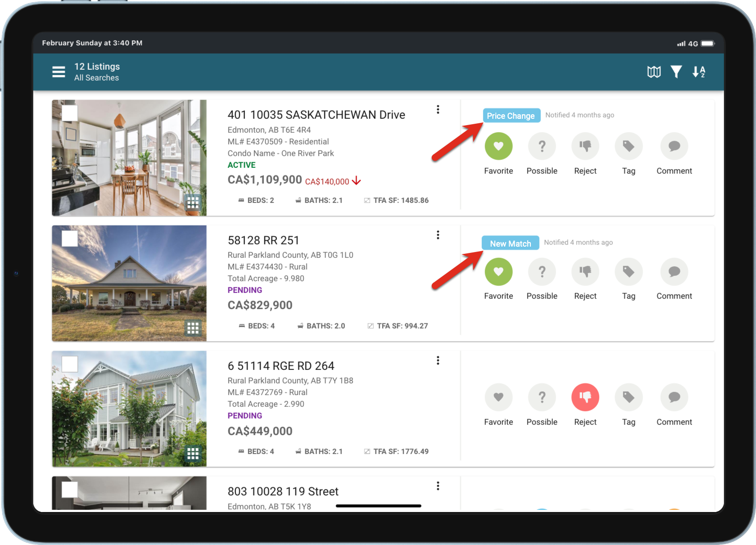Open the hamburger menu
This screenshot has height=545, width=756.
pos(59,72)
